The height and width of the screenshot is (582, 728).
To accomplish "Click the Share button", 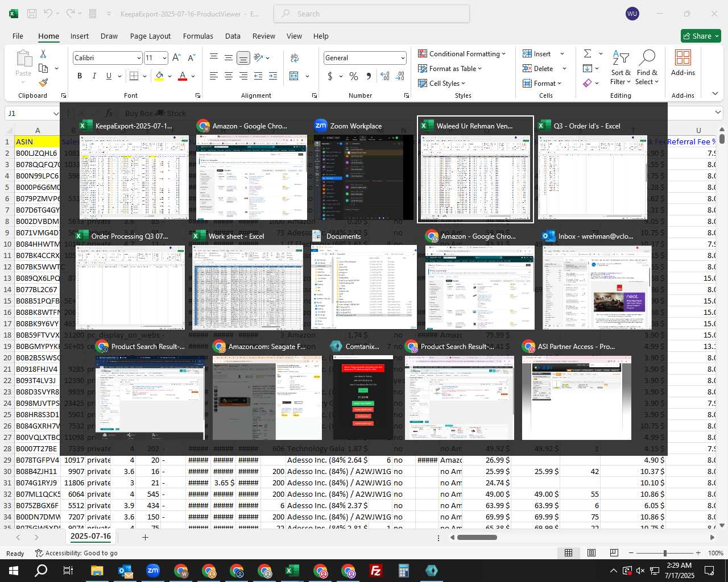I will [701, 36].
